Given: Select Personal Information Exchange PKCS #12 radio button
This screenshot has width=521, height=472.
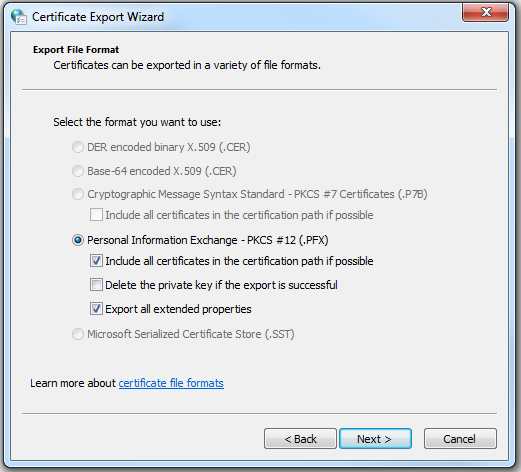Looking at the screenshot, I should (x=78, y=240).
